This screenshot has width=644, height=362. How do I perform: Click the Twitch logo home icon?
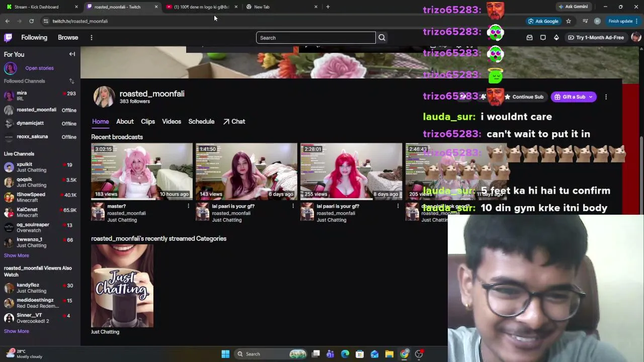(x=8, y=38)
